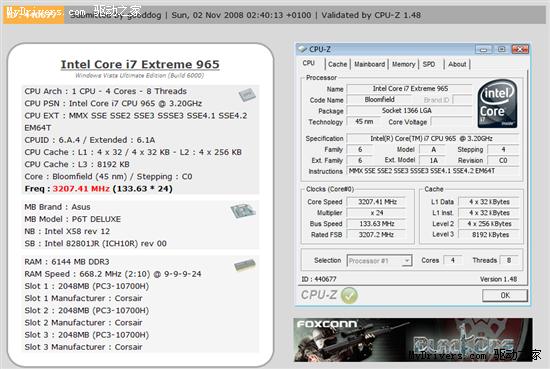Click the CPU Cache : L3 : 8192 KB line
550x369 pixels.
[x=77, y=165]
